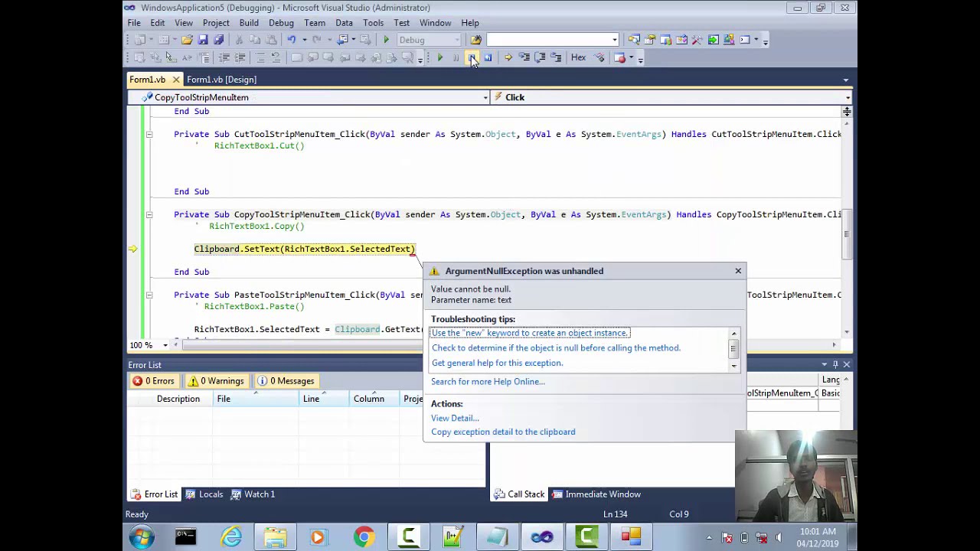The height and width of the screenshot is (551, 980).
Task: Click 'Check to determine if the object is null' link
Action: (x=556, y=348)
